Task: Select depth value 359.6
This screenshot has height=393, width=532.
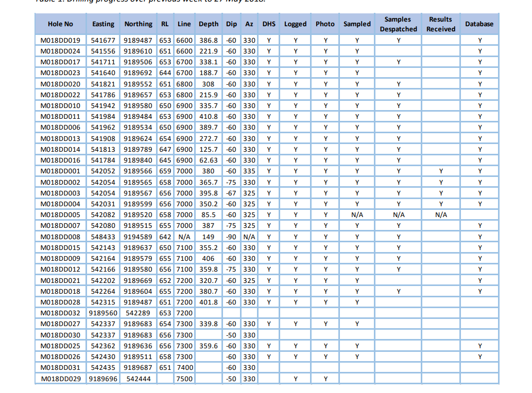Action: tap(209, 346)
